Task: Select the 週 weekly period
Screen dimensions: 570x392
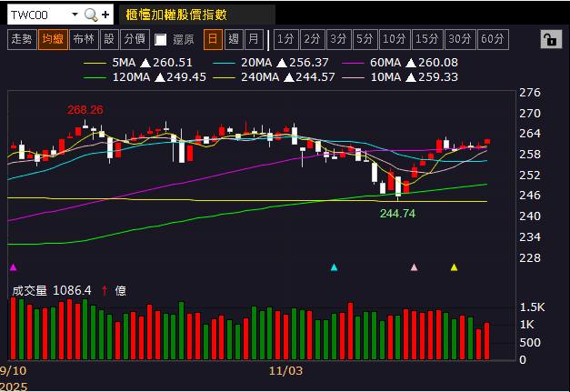Action: click(x=234, y=39)
